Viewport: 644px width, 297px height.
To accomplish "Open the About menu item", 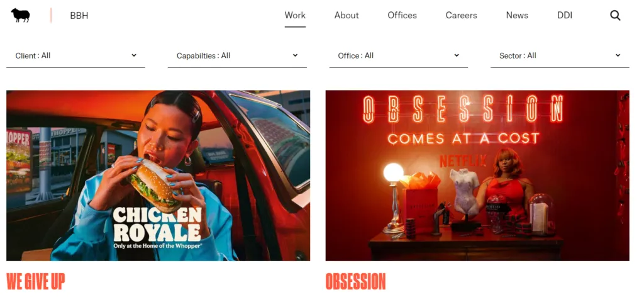I will (x=347, y=16).
